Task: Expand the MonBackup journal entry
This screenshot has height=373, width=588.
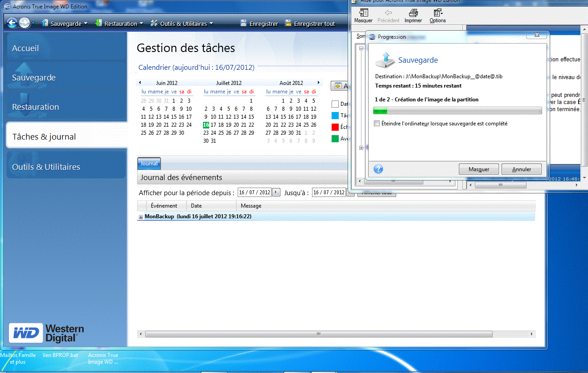Action: (142, 216)
